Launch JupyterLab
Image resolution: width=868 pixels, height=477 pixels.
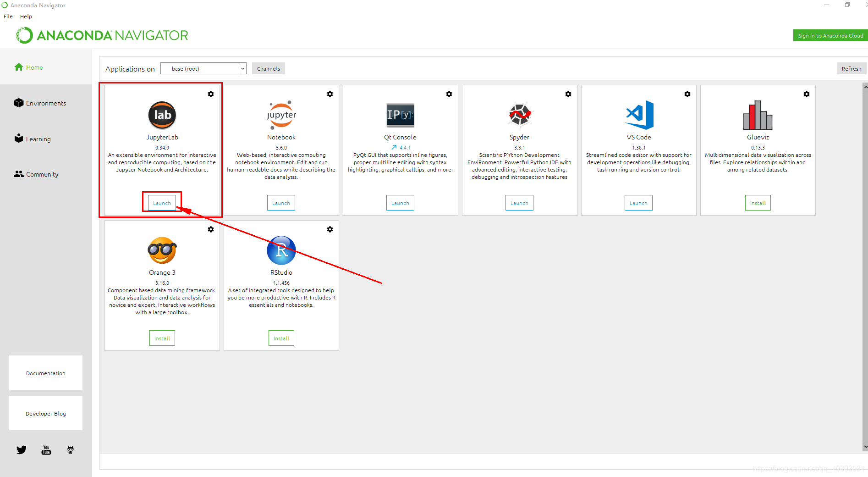(x=162, y=203)
